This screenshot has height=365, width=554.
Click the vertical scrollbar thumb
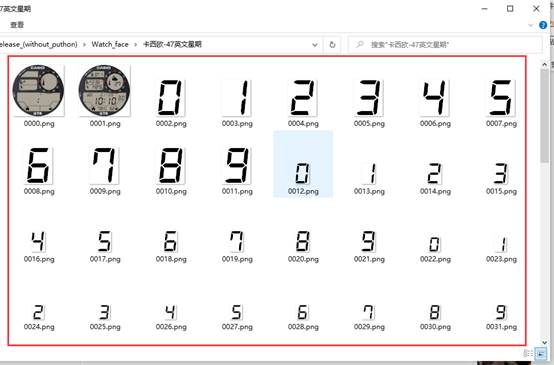tap(544, 116)
